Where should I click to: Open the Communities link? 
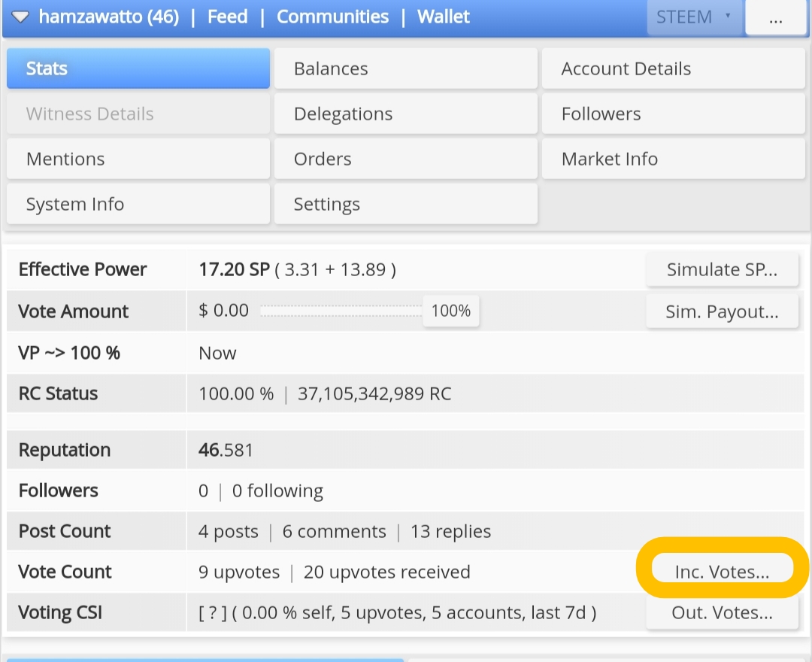(x=332, y=17)
